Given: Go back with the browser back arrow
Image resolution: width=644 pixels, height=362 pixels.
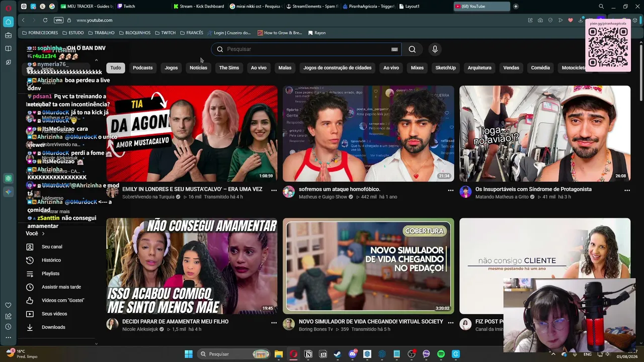Looking at the screenshot, I should 23,20.
